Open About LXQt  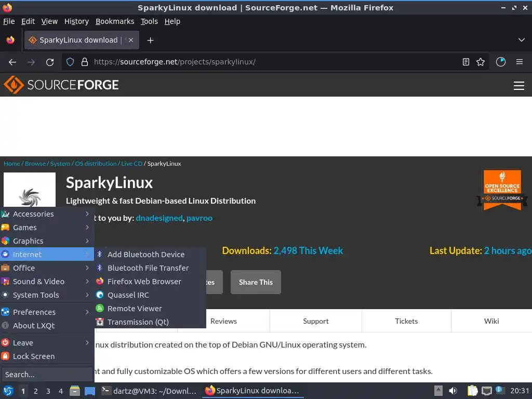47,326
